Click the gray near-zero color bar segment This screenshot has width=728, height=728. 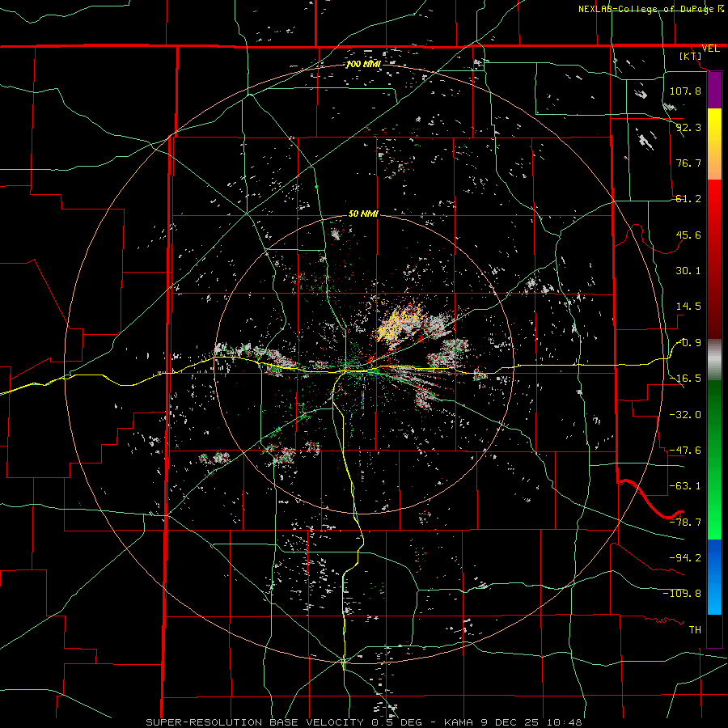[714, 360]
